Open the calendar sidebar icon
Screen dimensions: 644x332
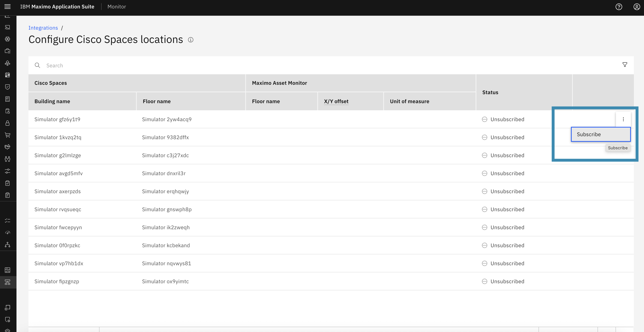coord(7,75)
